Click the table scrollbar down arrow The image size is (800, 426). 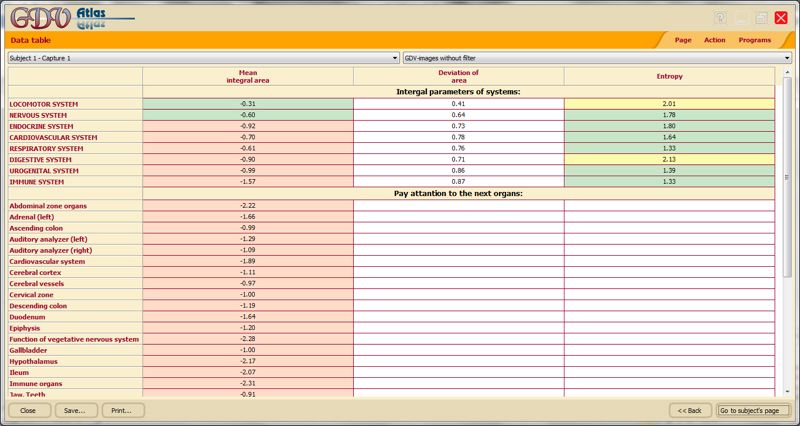coord(788,391)
